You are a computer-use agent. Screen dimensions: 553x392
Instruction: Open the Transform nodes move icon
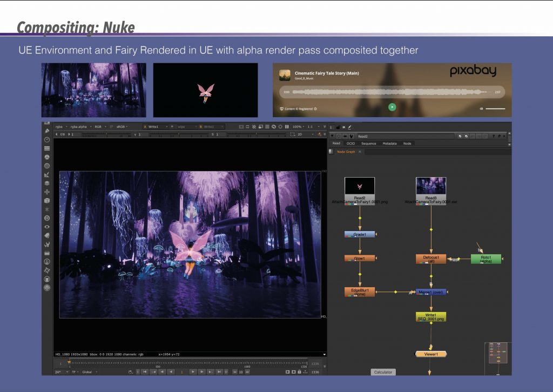click(x=47, y=192)
